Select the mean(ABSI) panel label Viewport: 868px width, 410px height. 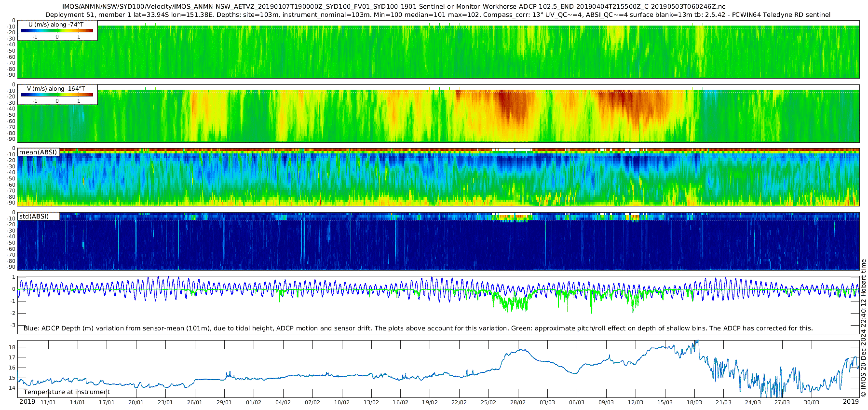[38, 152]
